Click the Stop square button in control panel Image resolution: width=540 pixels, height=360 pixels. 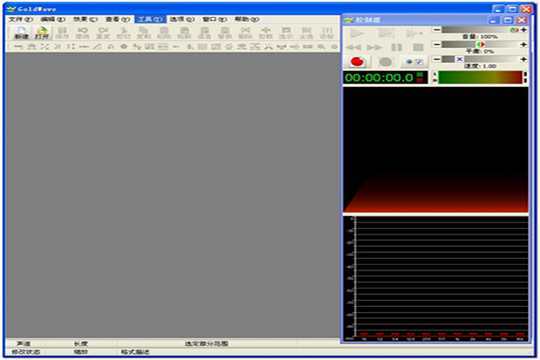coord(418,47)
